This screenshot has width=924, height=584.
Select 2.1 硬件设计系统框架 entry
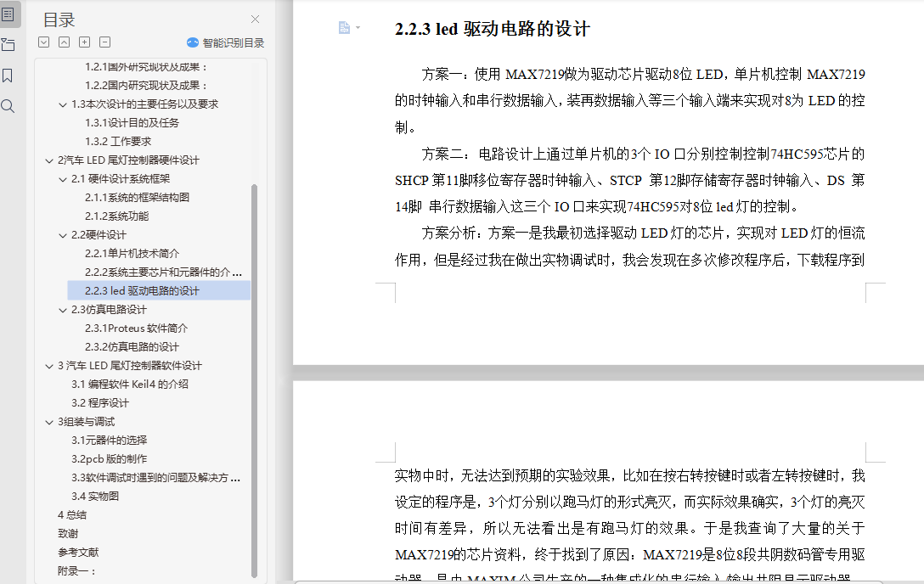[x=121, y=179]
